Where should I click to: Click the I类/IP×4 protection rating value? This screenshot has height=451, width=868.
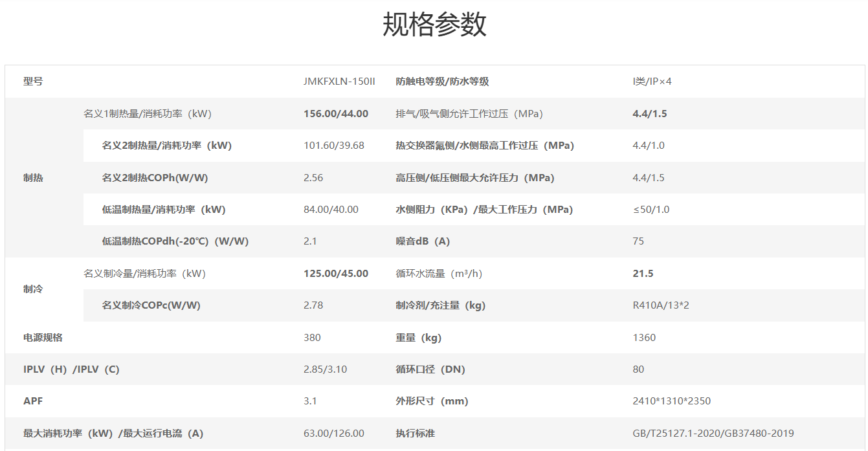[652, 82]
